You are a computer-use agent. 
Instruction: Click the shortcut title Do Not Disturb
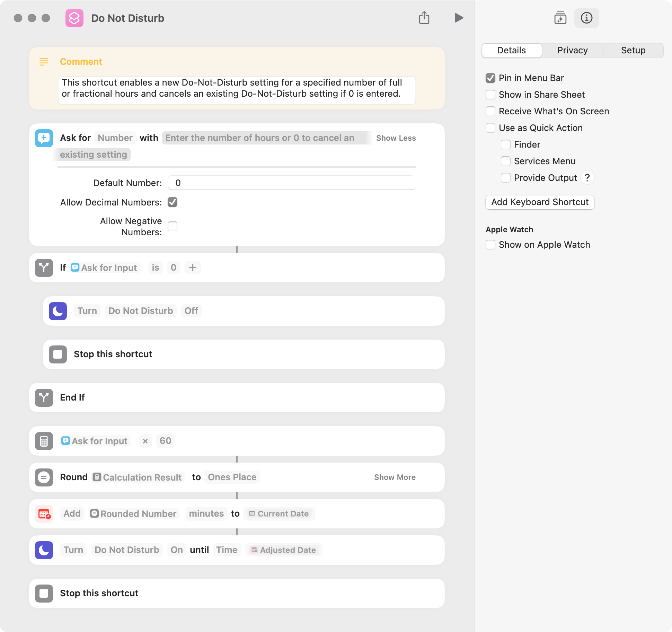coord(128,18)
